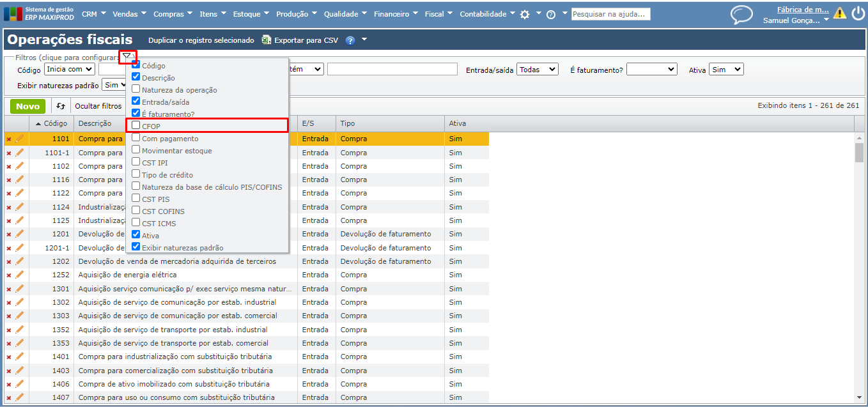This screenshot has height=407, width=868.
Task: Click the green Novo button
Action: pos(27,106)
